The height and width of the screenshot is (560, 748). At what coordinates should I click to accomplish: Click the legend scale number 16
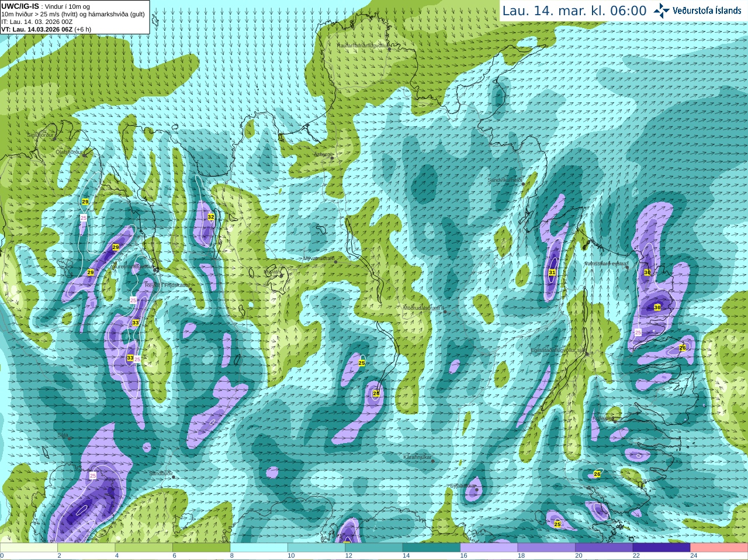(x=463, y=556)
